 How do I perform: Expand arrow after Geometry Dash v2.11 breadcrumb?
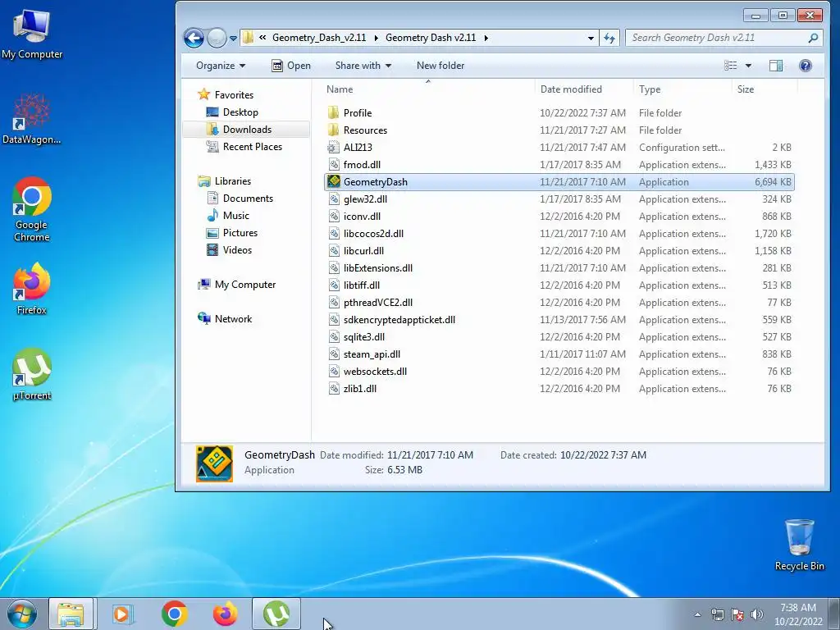coord(486,38)
